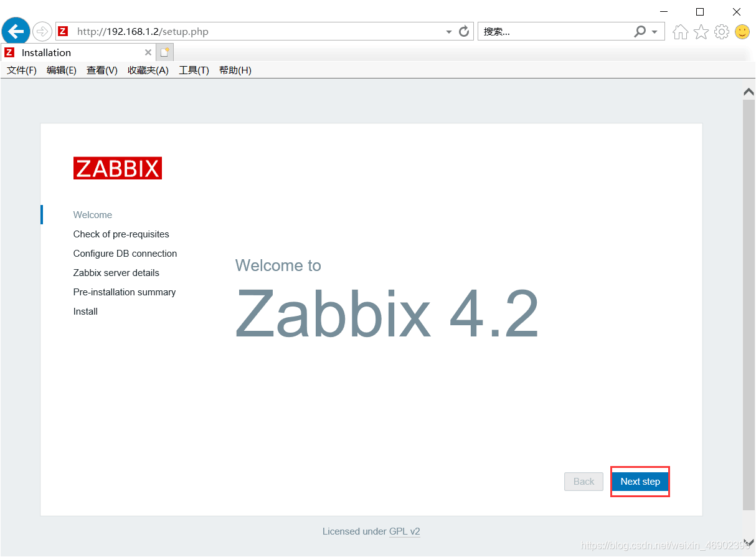Select Install step in sidebar
The height and width of the screenshot is (557, 756).
click(85, 312)
